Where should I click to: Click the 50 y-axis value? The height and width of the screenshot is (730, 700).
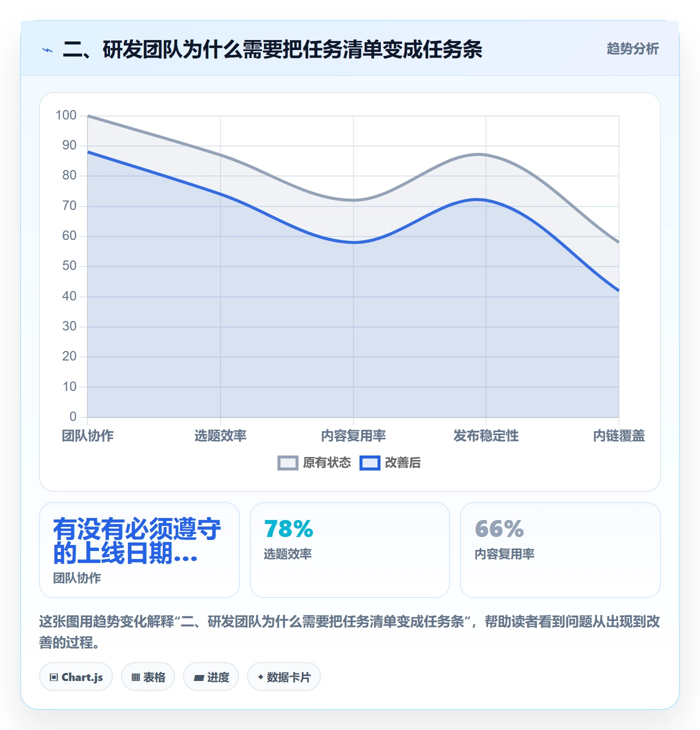[69, 266]
